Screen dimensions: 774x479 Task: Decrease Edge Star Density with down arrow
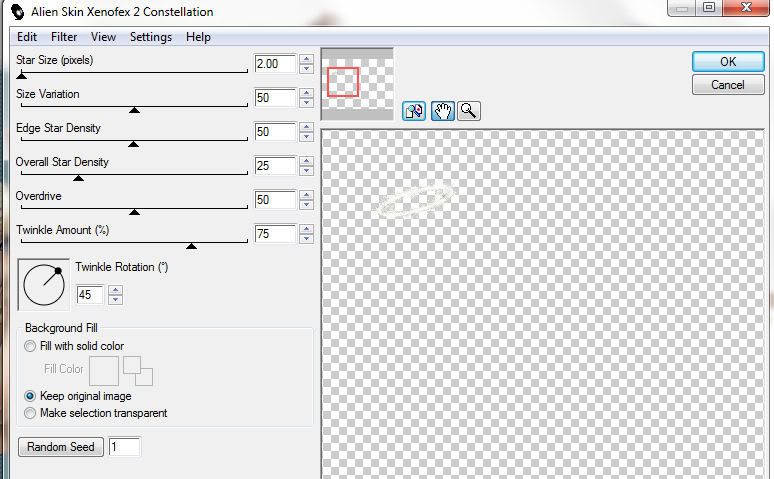(x=307, y=137)
